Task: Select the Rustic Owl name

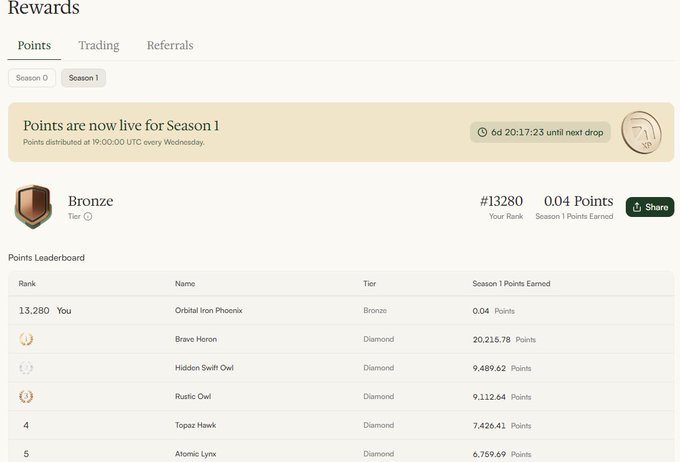Action: 193,396
